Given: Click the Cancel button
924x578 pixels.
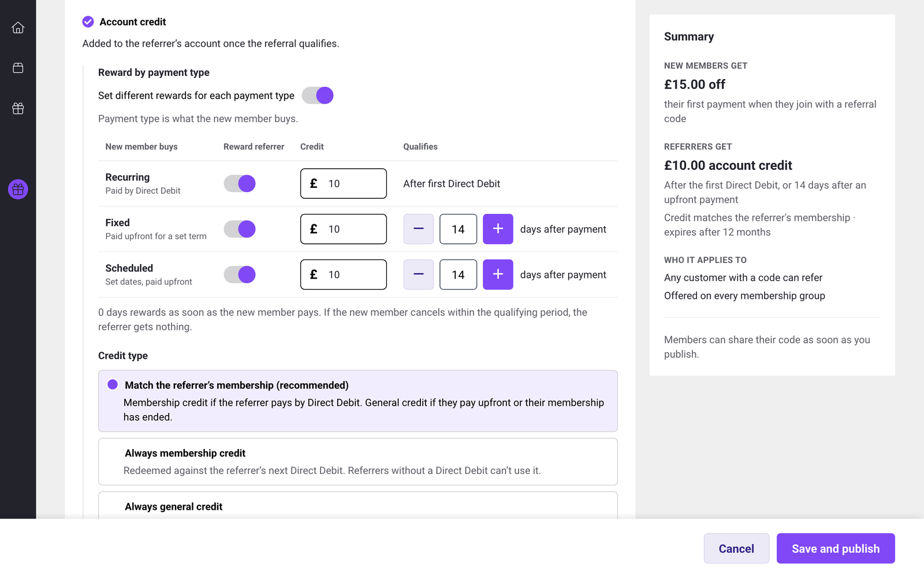Looking at the screenshot, I should [736, 549].
